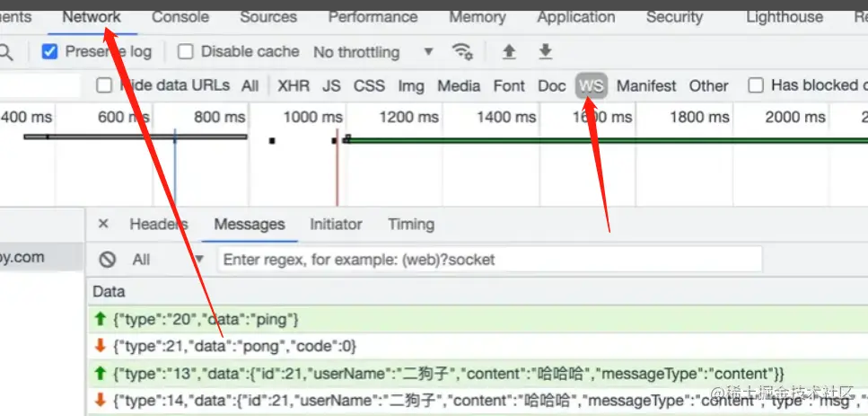
Task: Open the Security tab
Action: tap(674, 17)
